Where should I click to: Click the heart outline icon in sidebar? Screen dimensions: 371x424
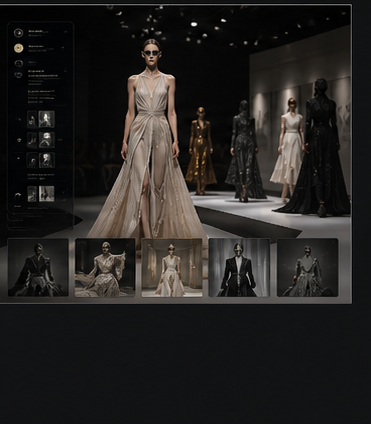(18, 75)
